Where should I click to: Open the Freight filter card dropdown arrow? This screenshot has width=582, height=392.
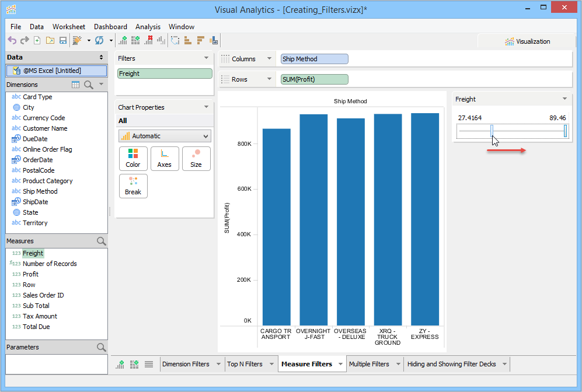click(564, 99)
